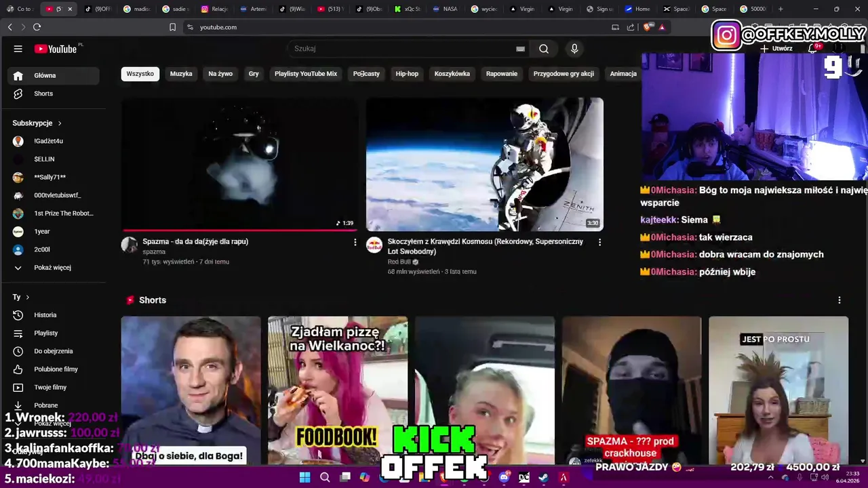
Task: Open the YouTube hamburger guide menu
Action: 18,49
